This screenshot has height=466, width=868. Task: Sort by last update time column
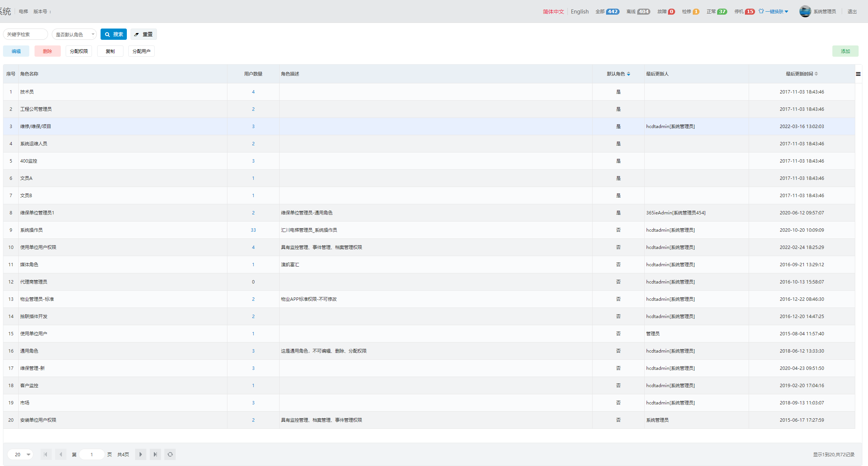pyautogui.click(x=816, y=74)
